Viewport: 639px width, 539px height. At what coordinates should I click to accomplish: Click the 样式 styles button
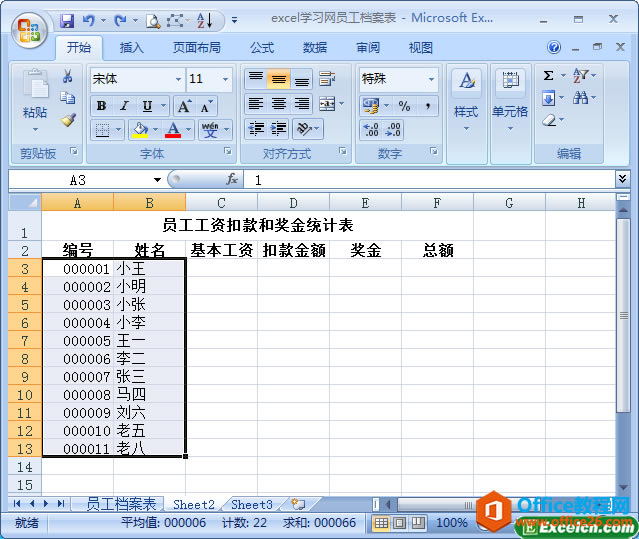coord(466,100)
